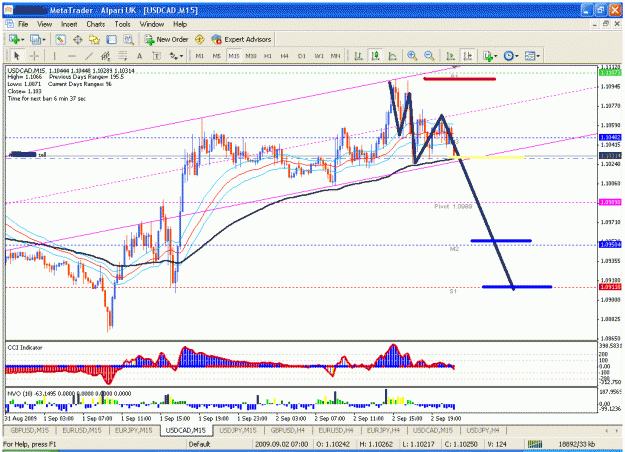The image size is (625, 452).
Task: Switch to the GBPUSD,H4 chart tab
Action: 288,430
